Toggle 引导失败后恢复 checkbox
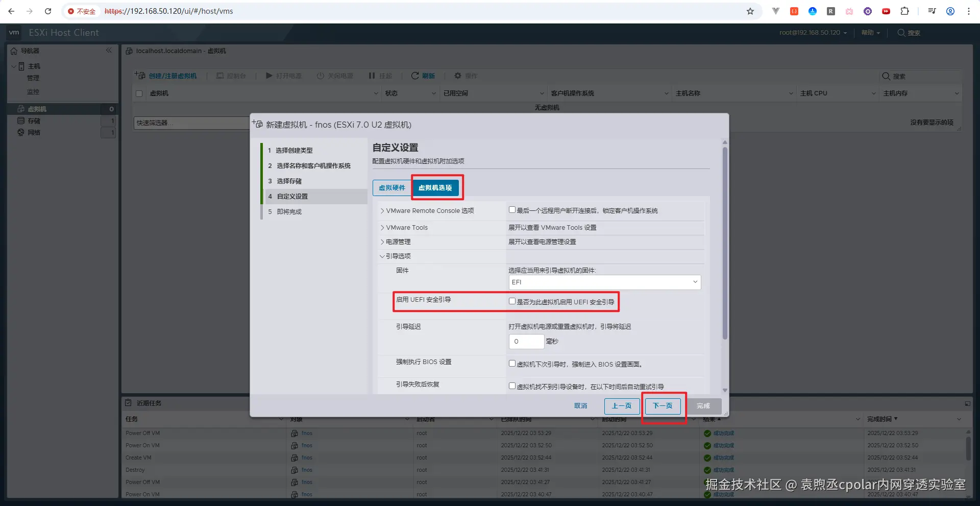 (512, 386)
